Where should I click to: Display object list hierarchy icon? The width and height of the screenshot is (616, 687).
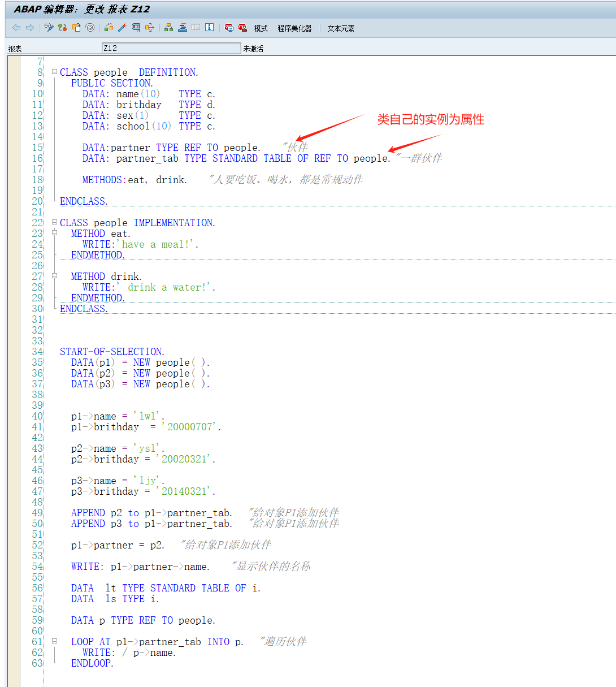coord(168,27)
